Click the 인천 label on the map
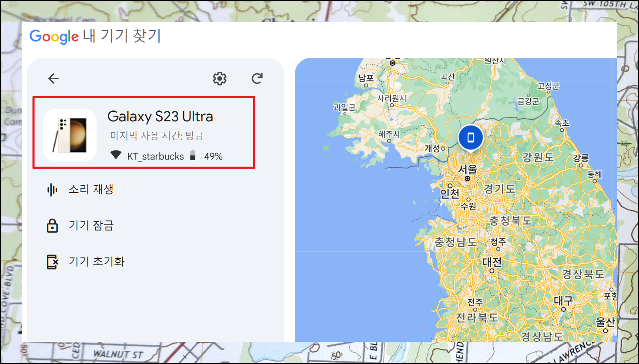This screenshot has width=639, height=364. (x=450, y=194)
